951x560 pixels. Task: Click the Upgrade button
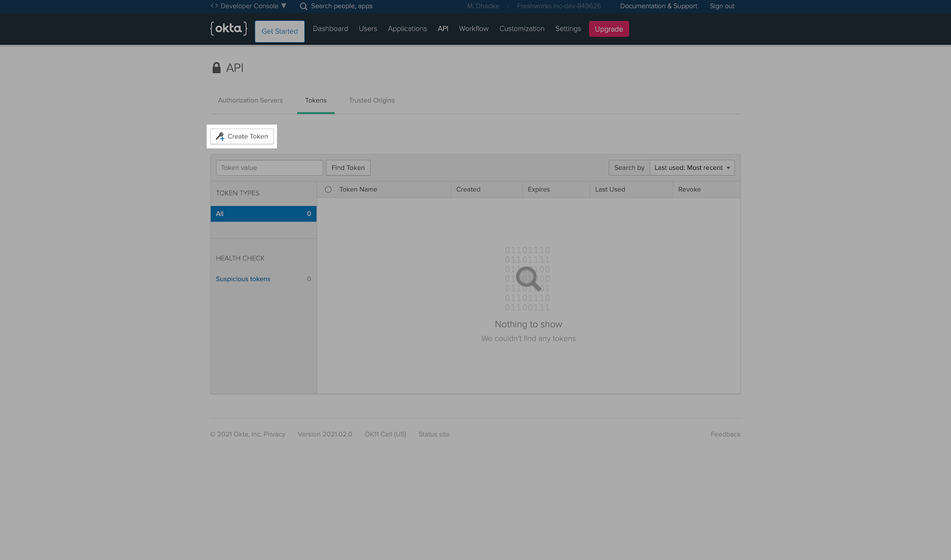(609, 29)
